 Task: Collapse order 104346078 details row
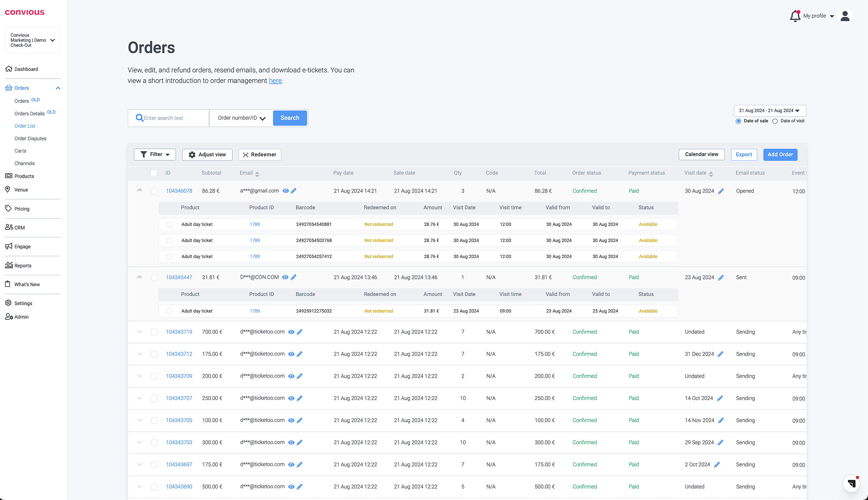tap(139, 190)
